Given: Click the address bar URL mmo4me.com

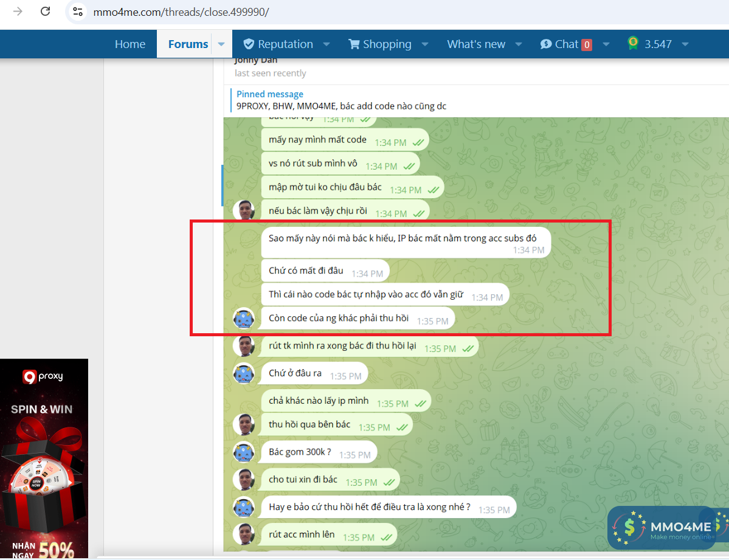Looking at the screenshot, I should pos(181,12).
